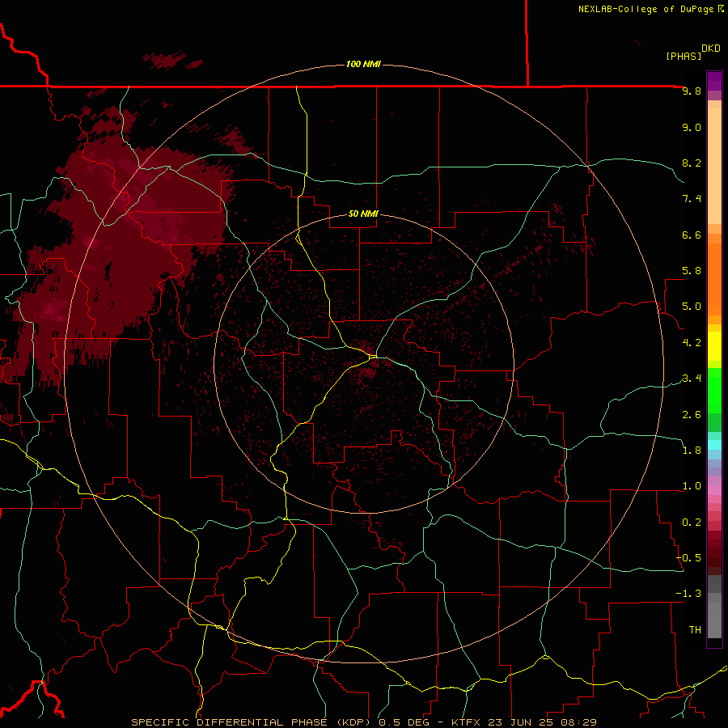
Task: Click the 6.6 scale value
Action: pyautogui.click(x=692, y=235)
